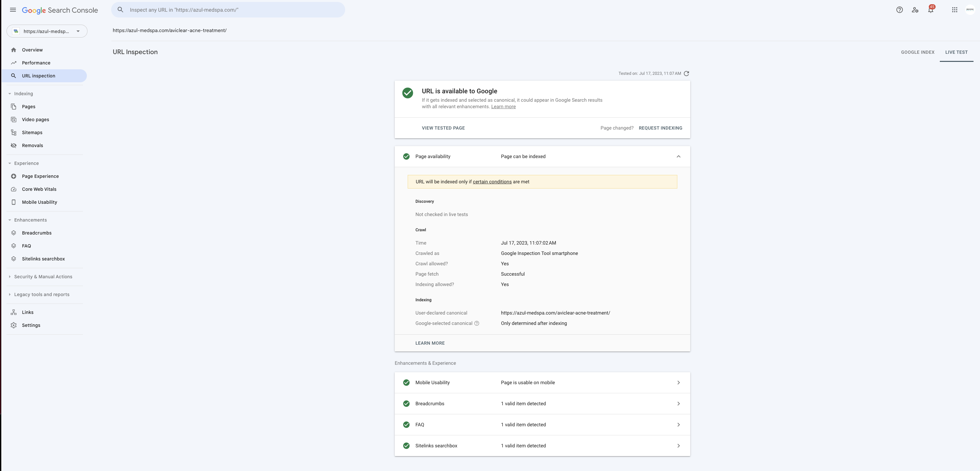Click the URL inspection search field
Screen dimensions: 980x471
click(228, 10)
